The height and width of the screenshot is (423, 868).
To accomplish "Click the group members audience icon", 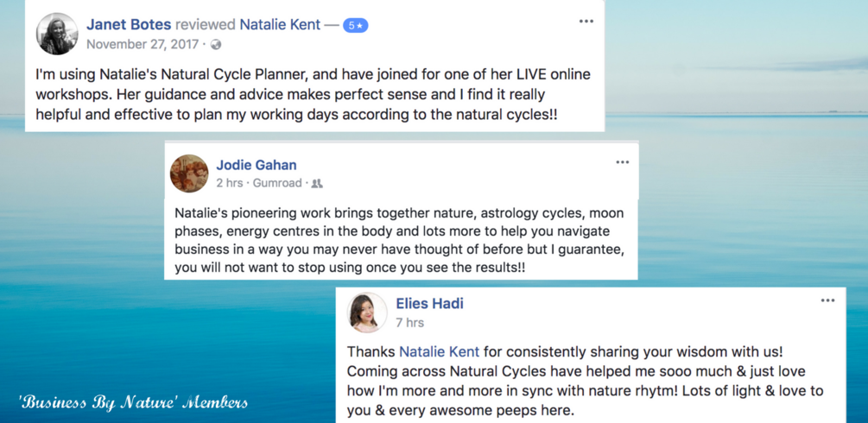I will (317, 183).
